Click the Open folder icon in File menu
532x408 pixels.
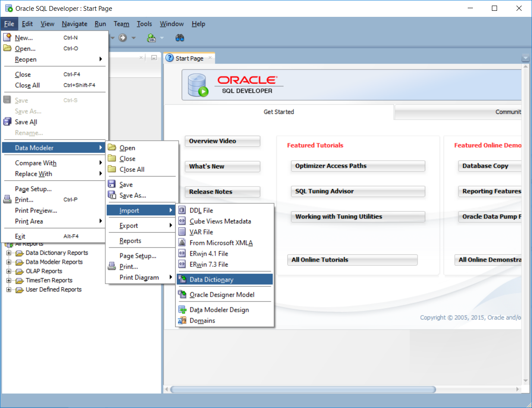pyautogui.click(x=7, y=48)
